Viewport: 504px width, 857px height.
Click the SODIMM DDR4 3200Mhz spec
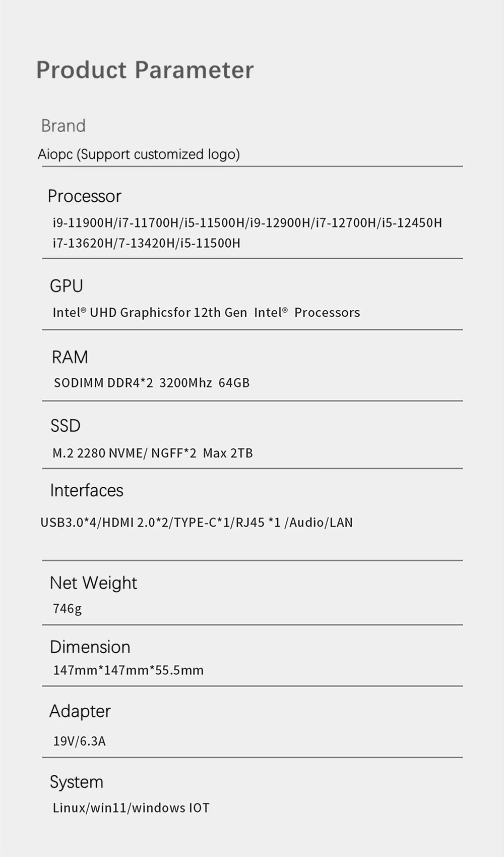click(x=152, y=383)
